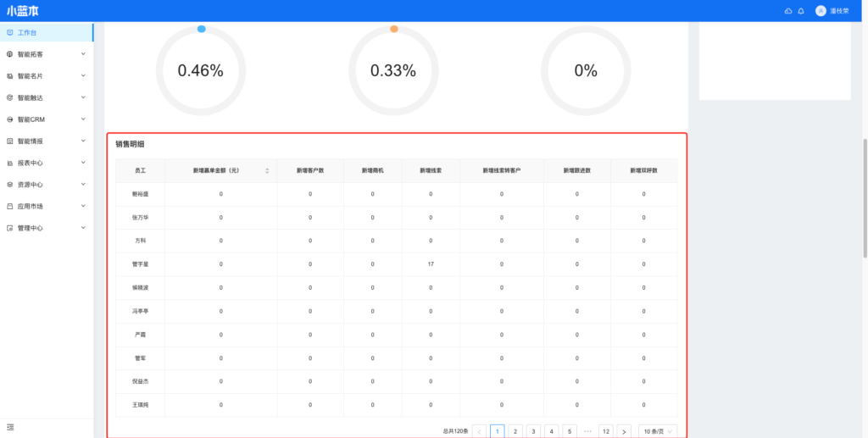This screenshot has height=438, width=868.
Task: Click the cloud icon in the header
Action: [788, 11]
